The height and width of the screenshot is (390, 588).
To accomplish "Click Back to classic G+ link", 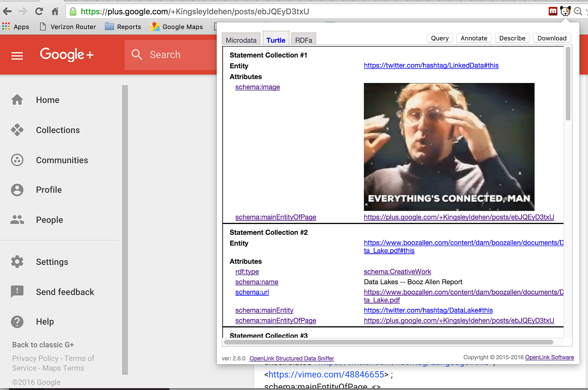I will coord(43,345).
